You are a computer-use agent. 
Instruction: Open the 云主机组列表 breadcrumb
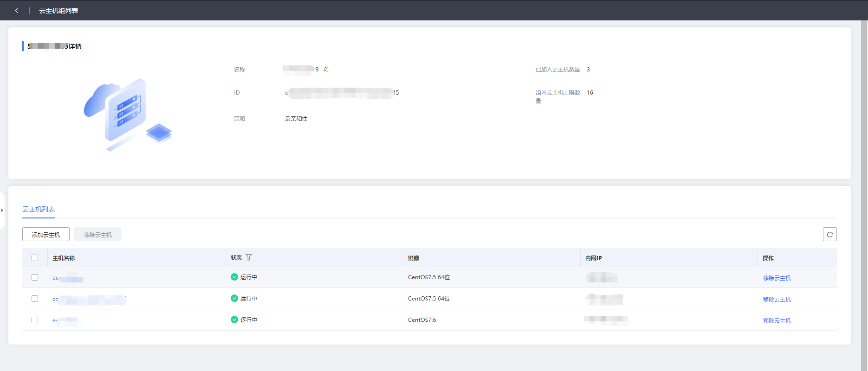pyautogui.click(x=58, y=11)
